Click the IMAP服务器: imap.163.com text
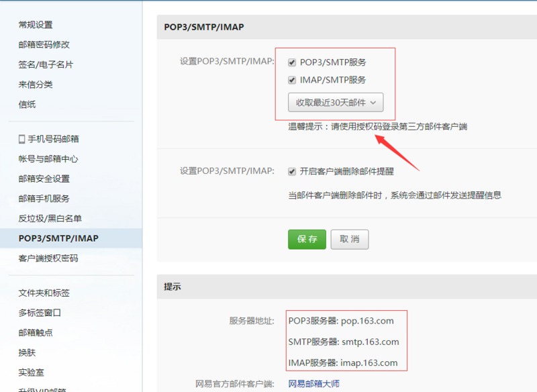This screenshot has height=392, width=537. click(343, 363)
